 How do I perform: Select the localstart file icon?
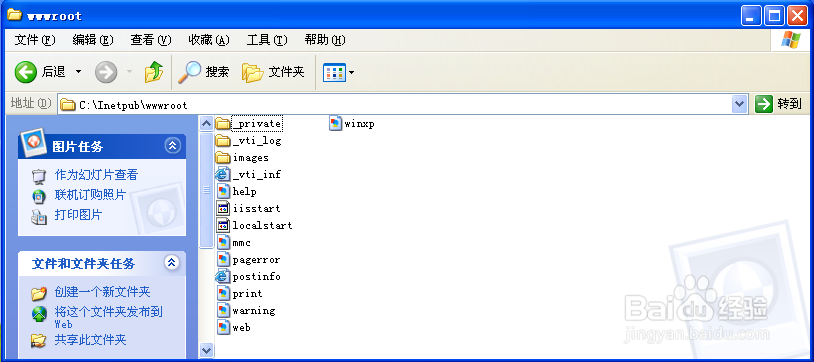tap(223, 225)
